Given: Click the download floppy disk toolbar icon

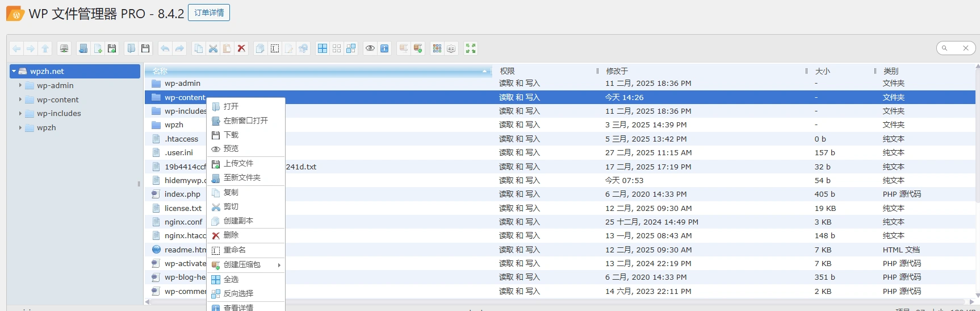Looking at the screenshot, I should coord(145,48).
